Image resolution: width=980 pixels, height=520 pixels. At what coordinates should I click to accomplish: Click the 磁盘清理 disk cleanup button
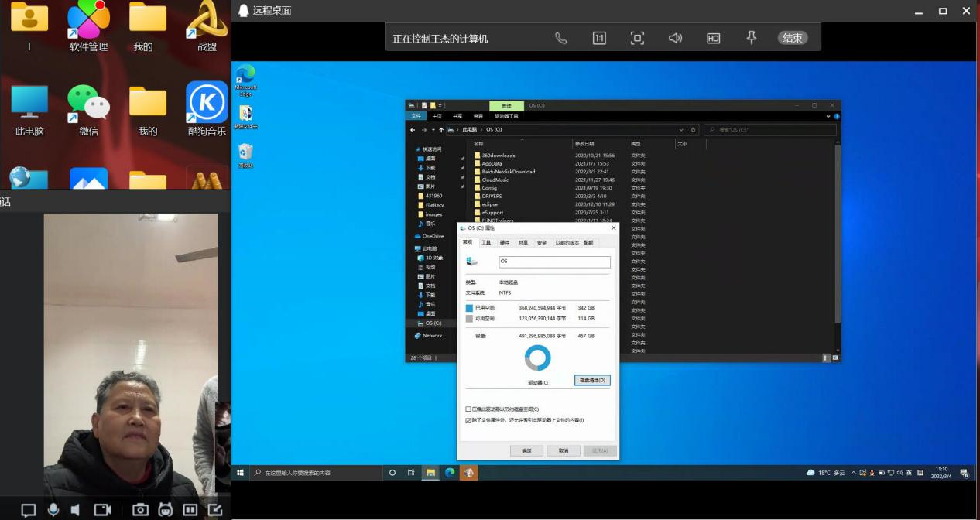pyautogui.click(x=592, y=381)
